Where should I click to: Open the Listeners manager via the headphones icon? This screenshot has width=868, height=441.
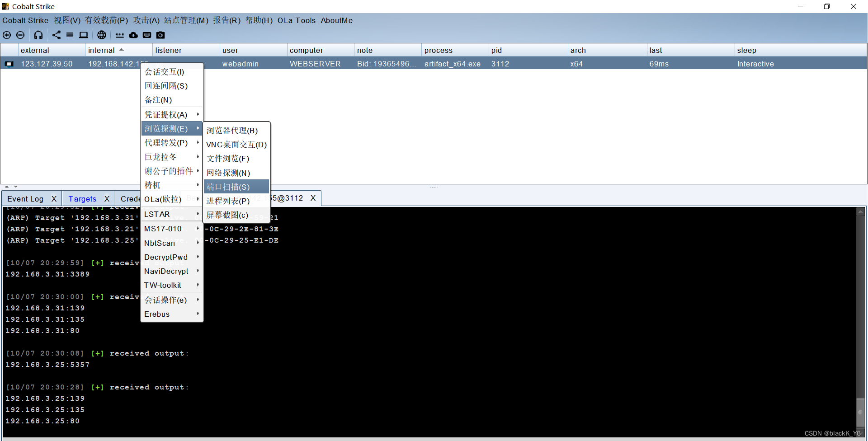(38, 35)
